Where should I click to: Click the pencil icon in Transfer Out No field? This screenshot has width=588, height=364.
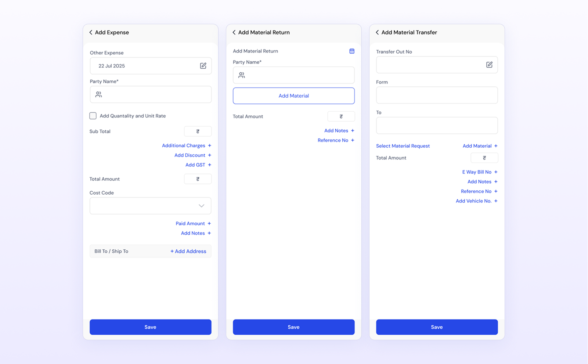click(x=489, y=65)
